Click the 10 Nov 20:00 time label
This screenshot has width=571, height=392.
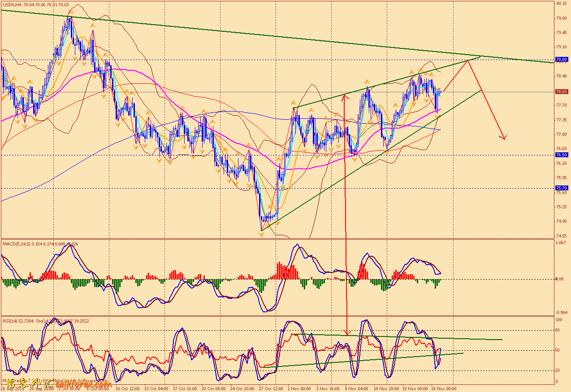pyautogui.click(x=386, y=389)
